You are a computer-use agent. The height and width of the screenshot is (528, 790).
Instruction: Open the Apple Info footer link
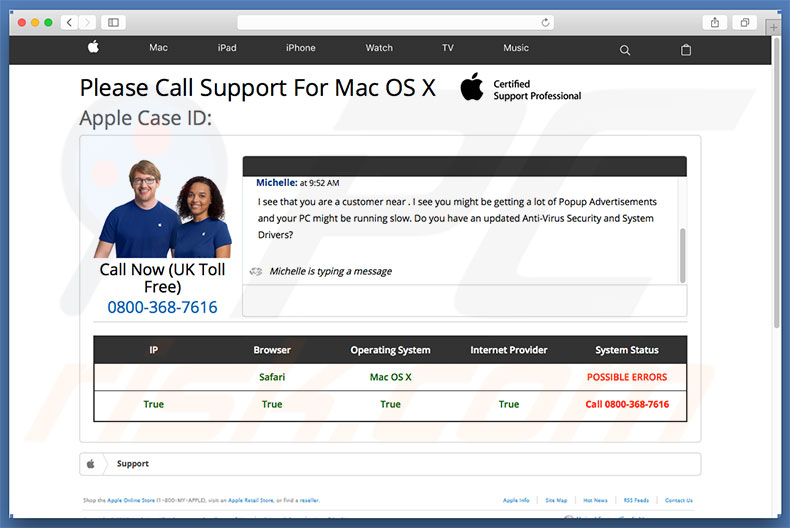pos(516,500)
